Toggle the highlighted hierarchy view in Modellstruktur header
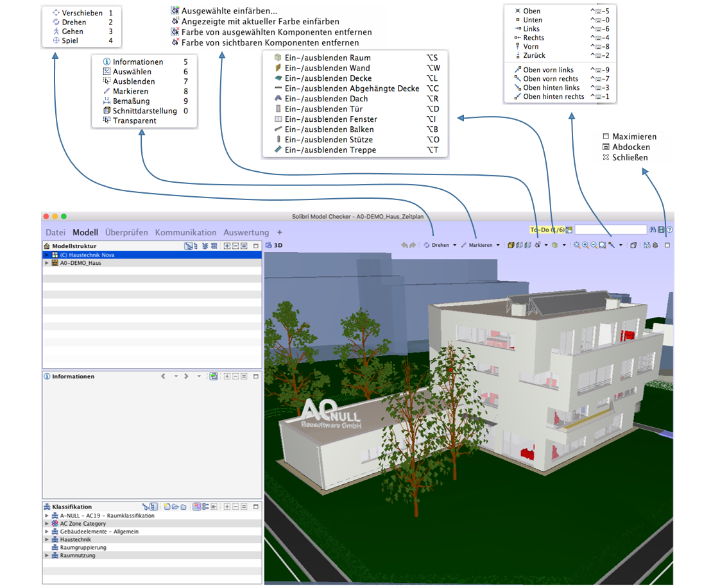The image size is (720, 588). coord(188,246)
